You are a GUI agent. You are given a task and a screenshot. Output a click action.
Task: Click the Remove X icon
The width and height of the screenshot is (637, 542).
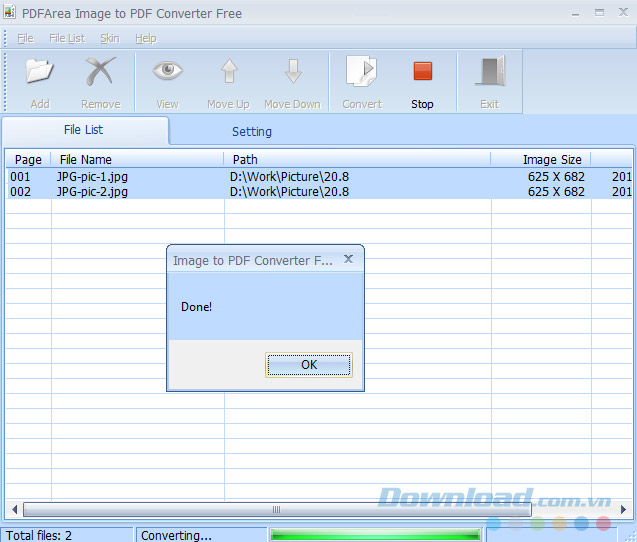click(100, 71)
